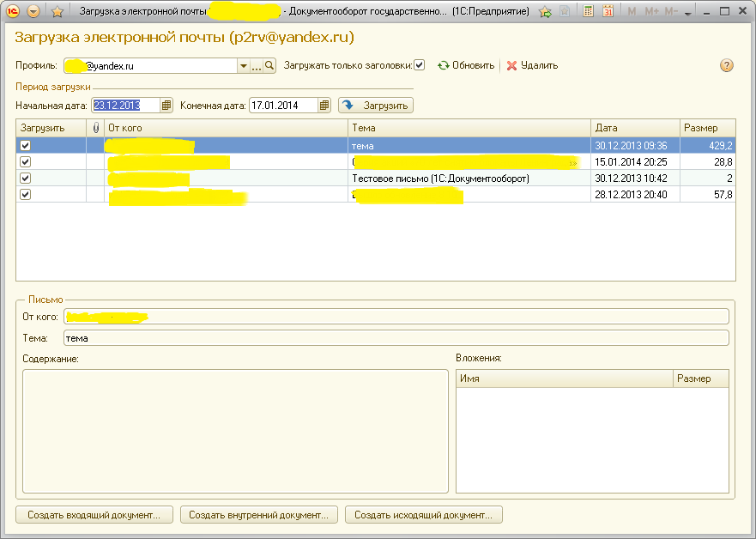Toggle Загружать только заголовки checkbox
This screenshot has width=756, height=539.
(x=420, y=65)
